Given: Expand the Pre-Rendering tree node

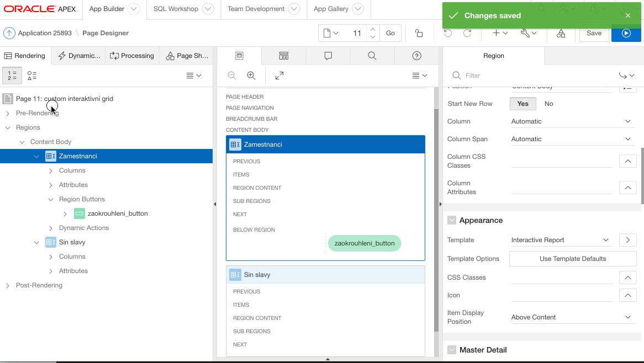Looking at the screenshot, I should coord(8,113).
